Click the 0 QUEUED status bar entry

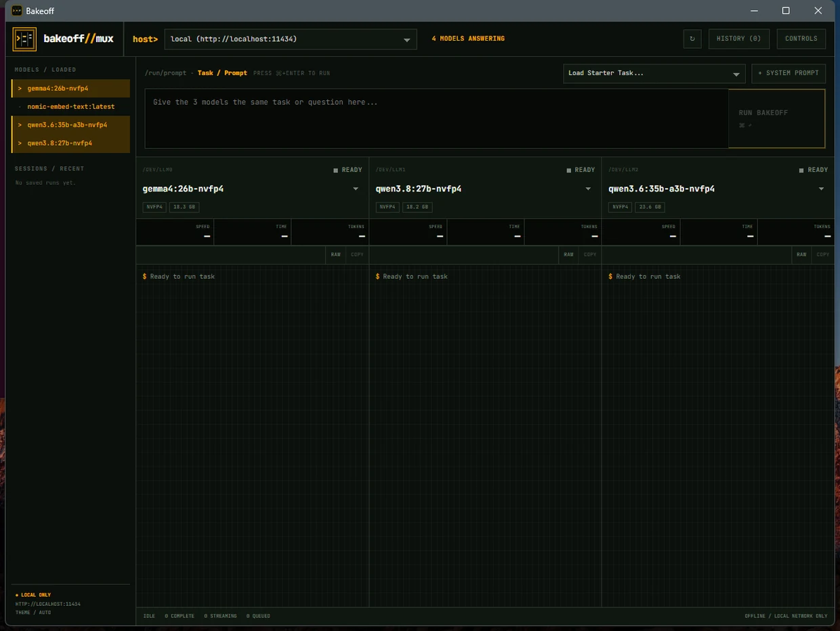click(x=258, y=616)
